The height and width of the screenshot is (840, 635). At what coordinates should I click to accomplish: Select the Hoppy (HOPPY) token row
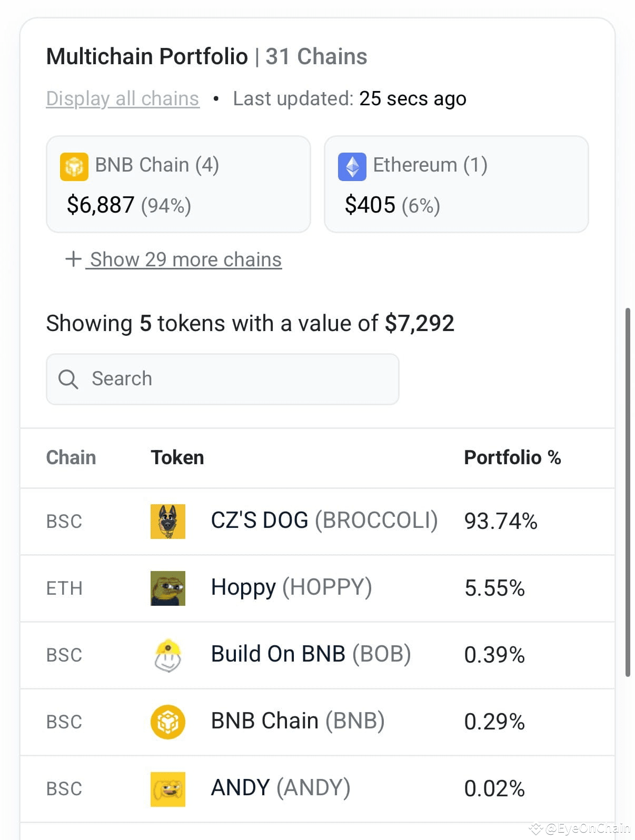click(316, 588)
